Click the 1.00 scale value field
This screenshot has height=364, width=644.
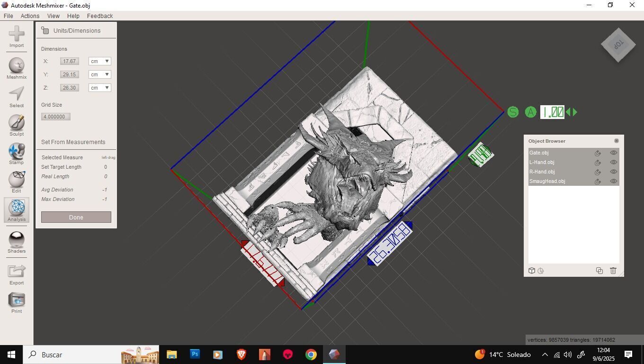tap(552, 112)
